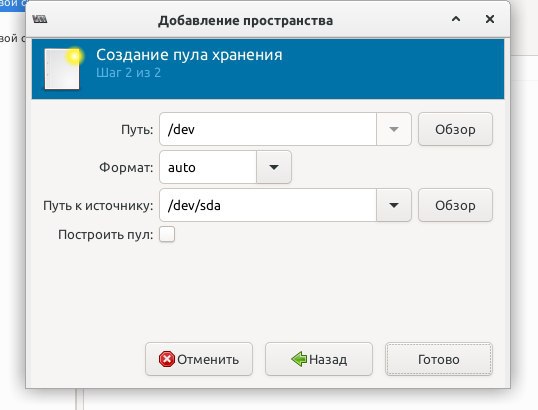
Task: Click the Шаг 2 из 2 text
Action: coord(128,73)
